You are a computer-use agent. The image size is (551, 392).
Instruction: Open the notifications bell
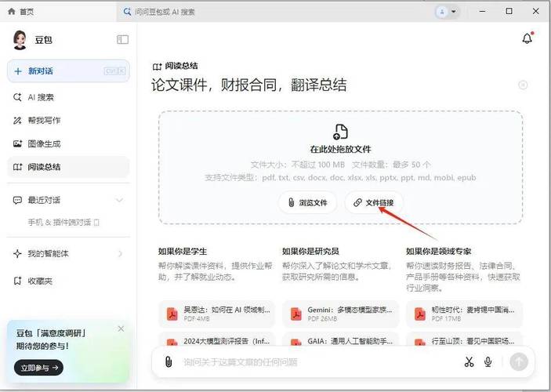point(527,38)
